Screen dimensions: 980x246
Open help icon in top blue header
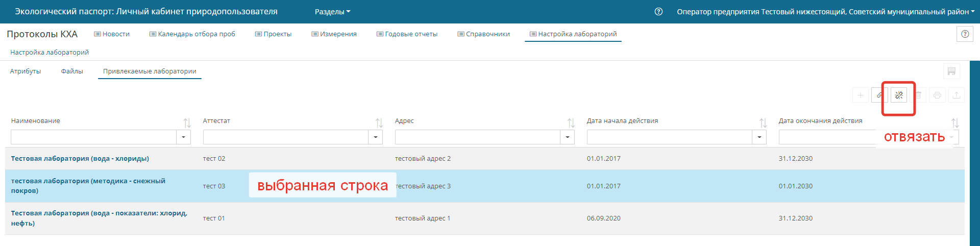(x=658, y=12)
